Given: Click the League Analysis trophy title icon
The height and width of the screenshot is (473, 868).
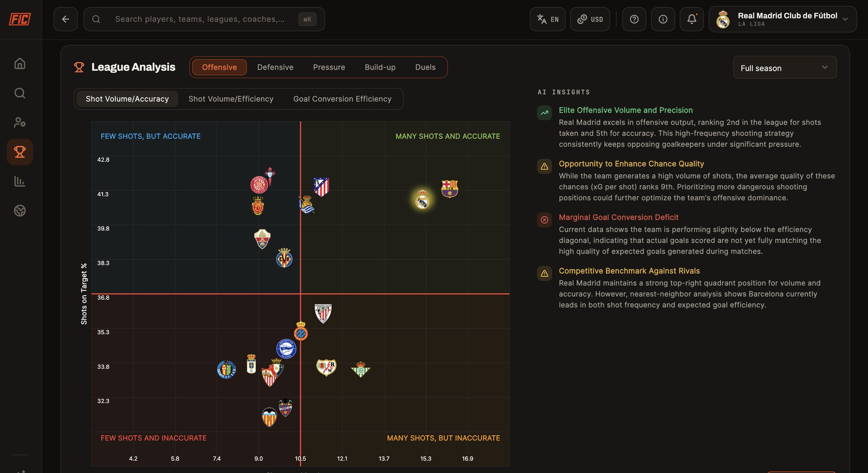Looking at the screenshot, I should click(79, 67).
